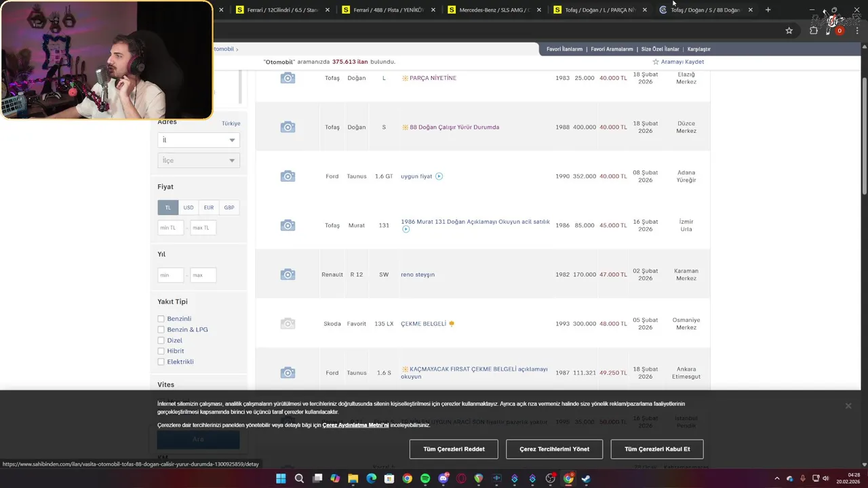This screenshot has width=868, height=488.
Task: Close the cookie consent banner X
Action: 848,406
